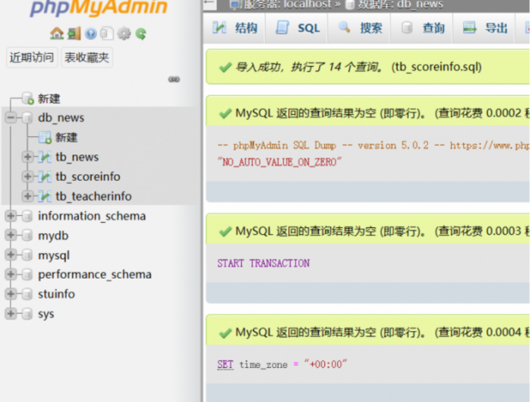Open the stuinfo database link
The image size is (532, 402).
(56, 294)
